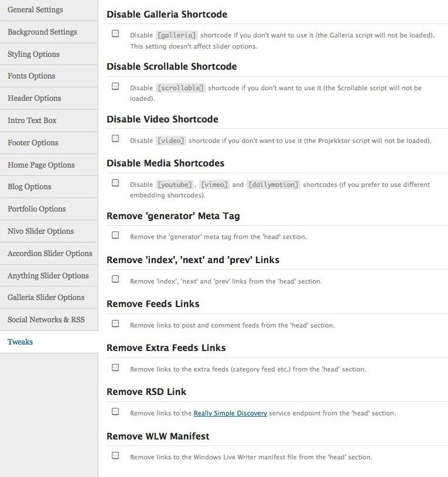Select the Fonts Options tab
The image size is (448, 477).
point(31,76)
